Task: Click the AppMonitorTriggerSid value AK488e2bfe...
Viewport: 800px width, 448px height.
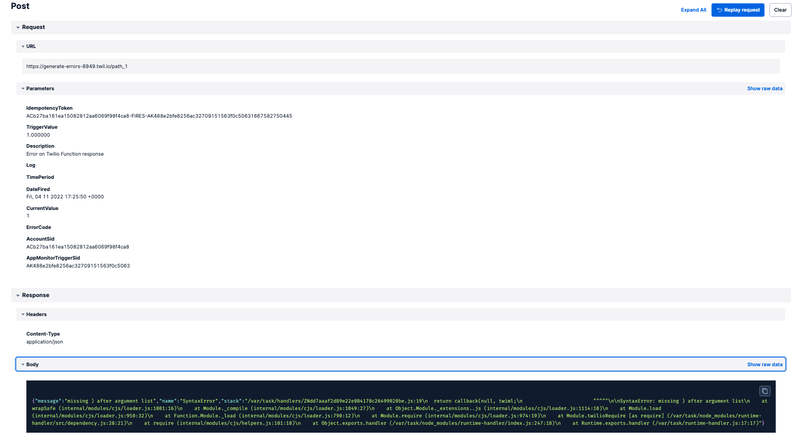Action: click(78, 266)
